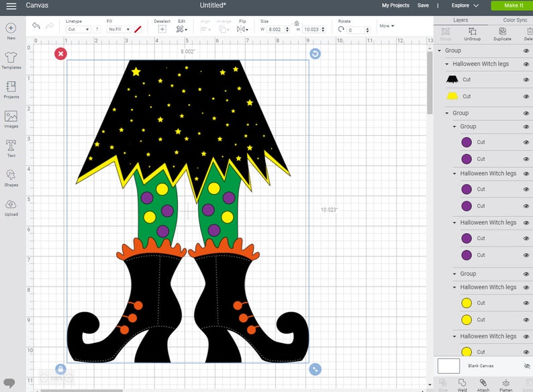533x392 pixels.
Task: Collapse the Group containing purple circles
Action: [454, 126]
